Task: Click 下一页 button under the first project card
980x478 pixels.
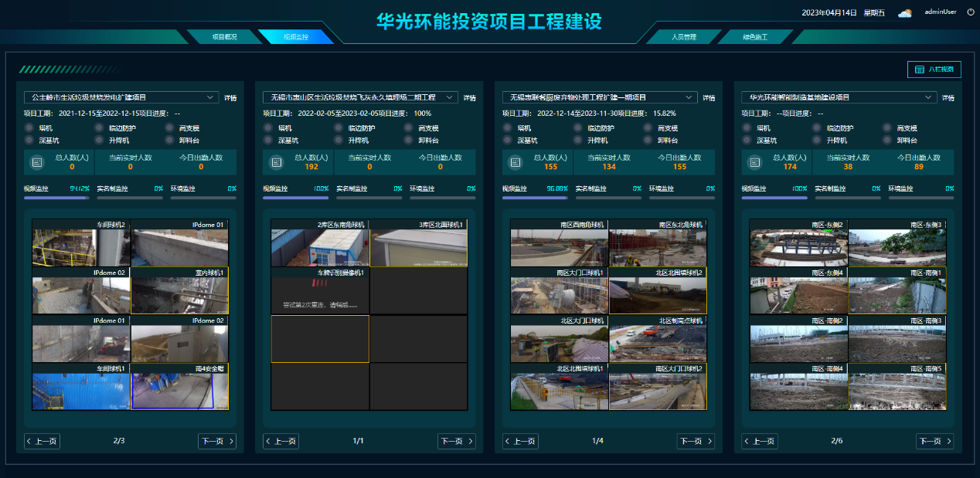Action: click(x=217, y=441)
